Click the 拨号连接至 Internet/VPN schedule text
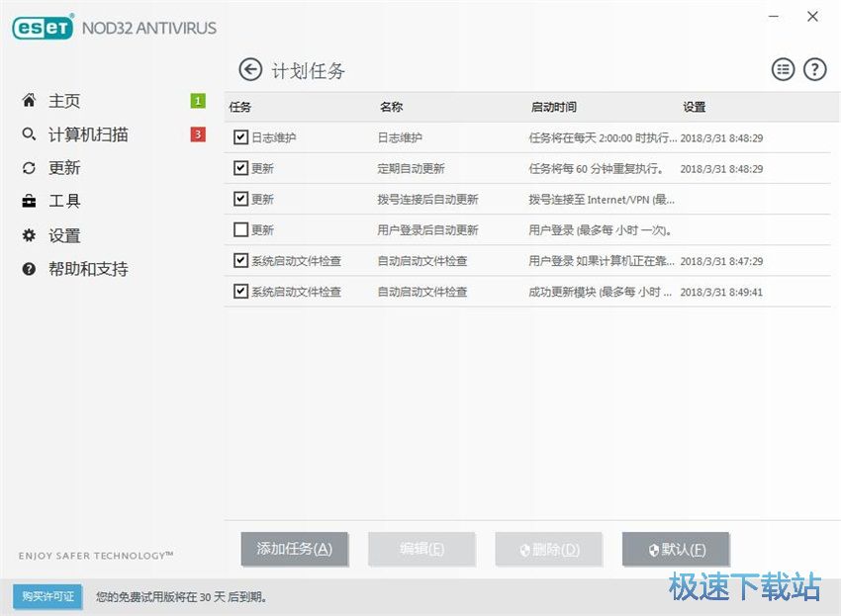 (602, 200)
